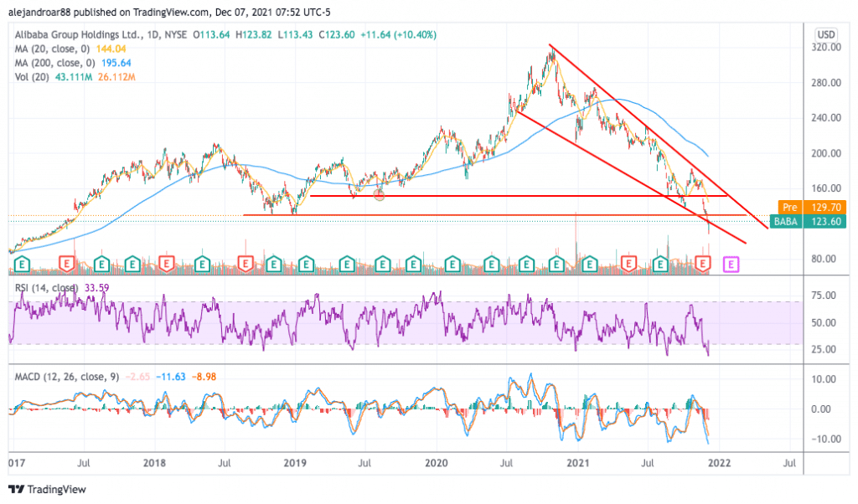
Task: Click the MA 20 value 144.04
Action: 111,49
